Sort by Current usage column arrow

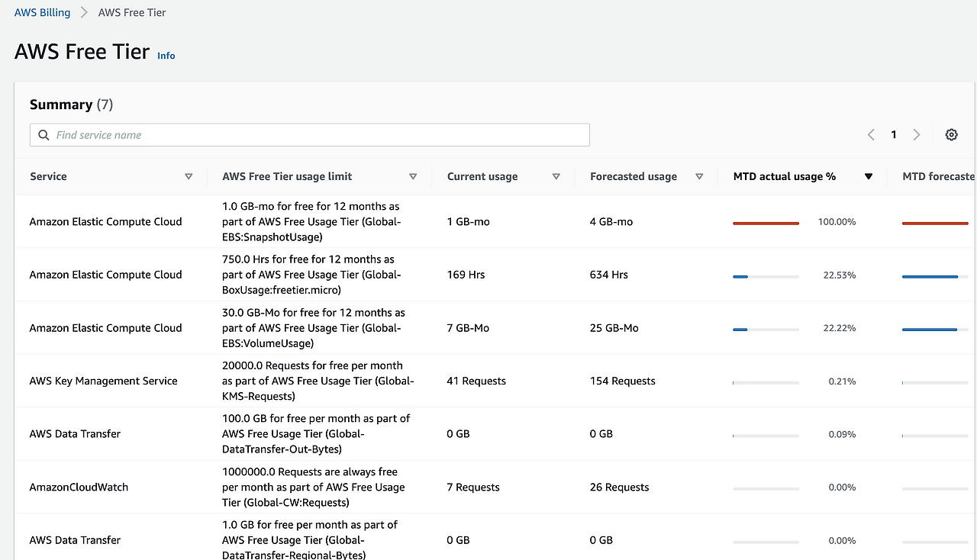[556, 176]
